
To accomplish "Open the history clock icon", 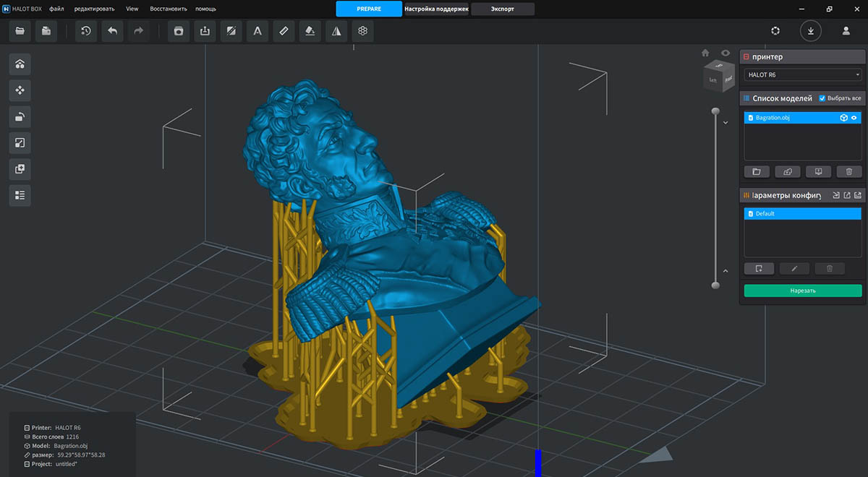I will pyautogui.click(x=85, y=31).
